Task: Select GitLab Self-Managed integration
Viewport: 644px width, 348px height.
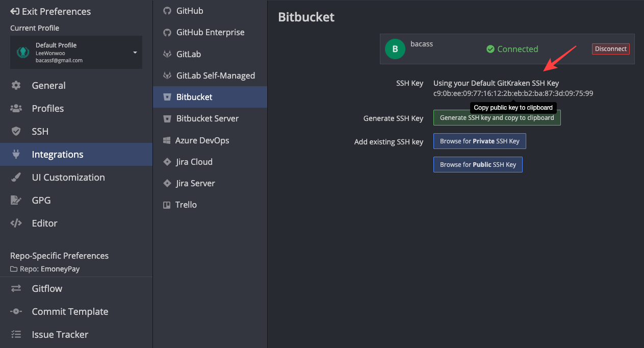Action: tap(210, 76)
